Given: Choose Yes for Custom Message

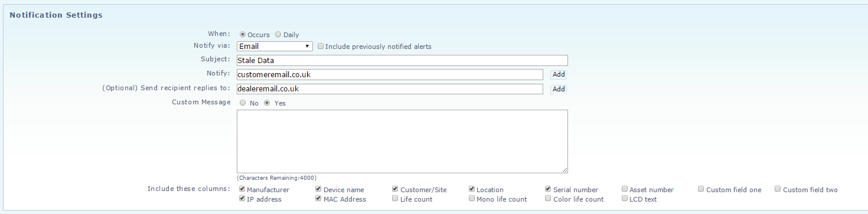Looking at the screenshot, I should pos(266,103).
